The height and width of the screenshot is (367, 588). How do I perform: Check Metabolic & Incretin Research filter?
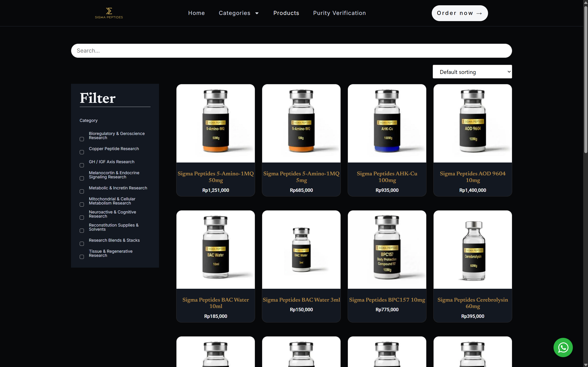82,191
